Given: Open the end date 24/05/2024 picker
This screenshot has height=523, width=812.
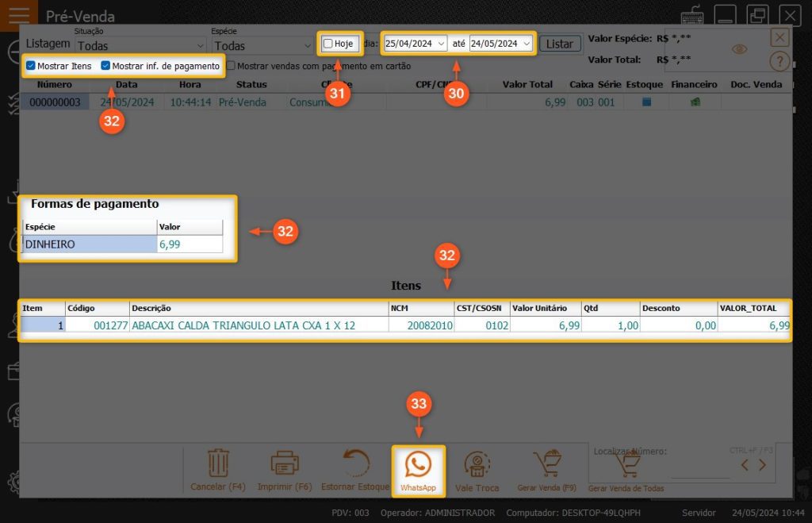Looking at the screenshot, I should 527,44.
